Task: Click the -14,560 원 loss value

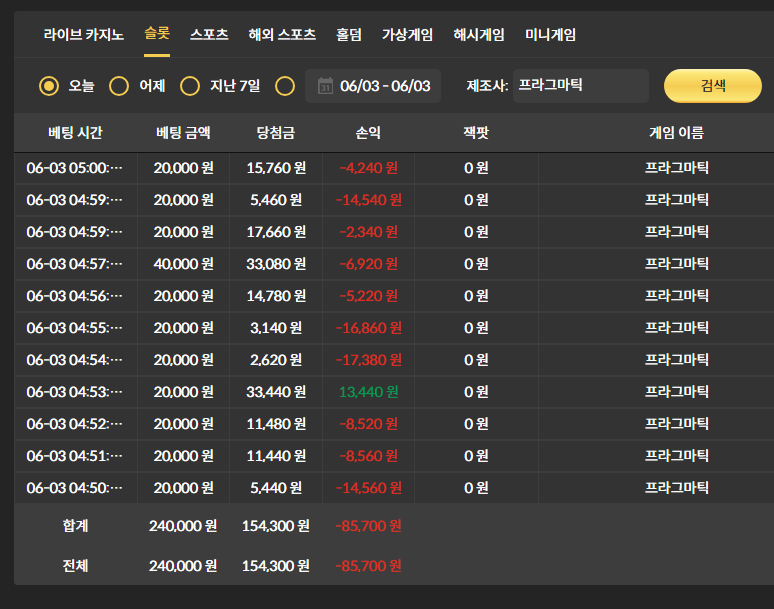Action: click(368, 488)
